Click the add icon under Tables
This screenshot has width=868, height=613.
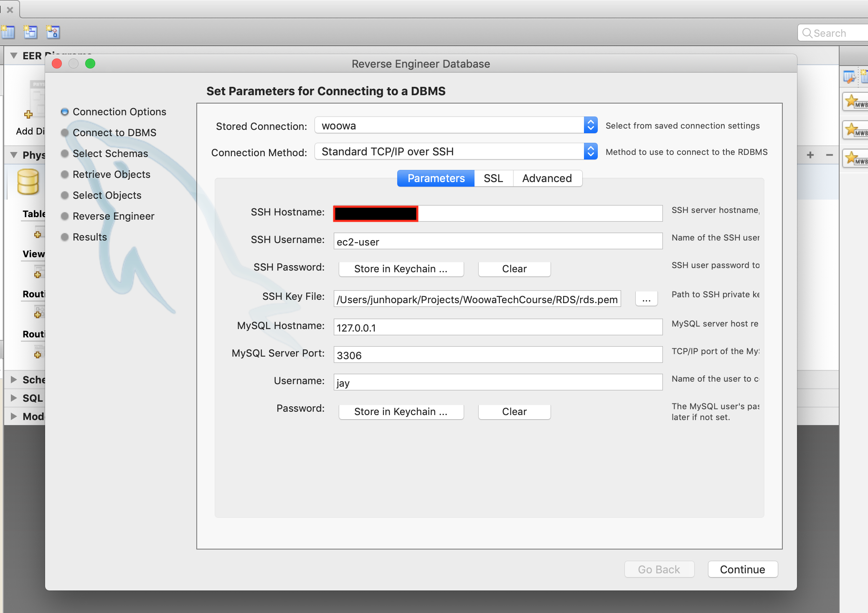pyautogui.click(x=38, y=234)
